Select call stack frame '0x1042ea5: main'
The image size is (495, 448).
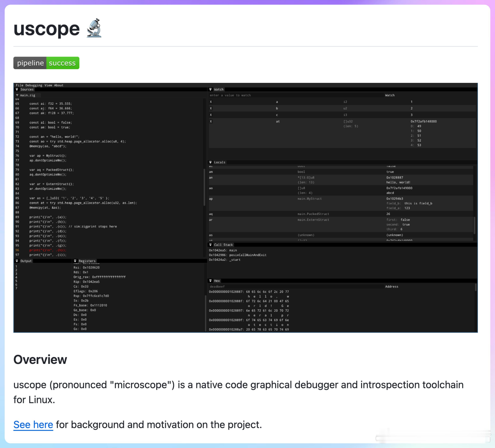(223, 250)
